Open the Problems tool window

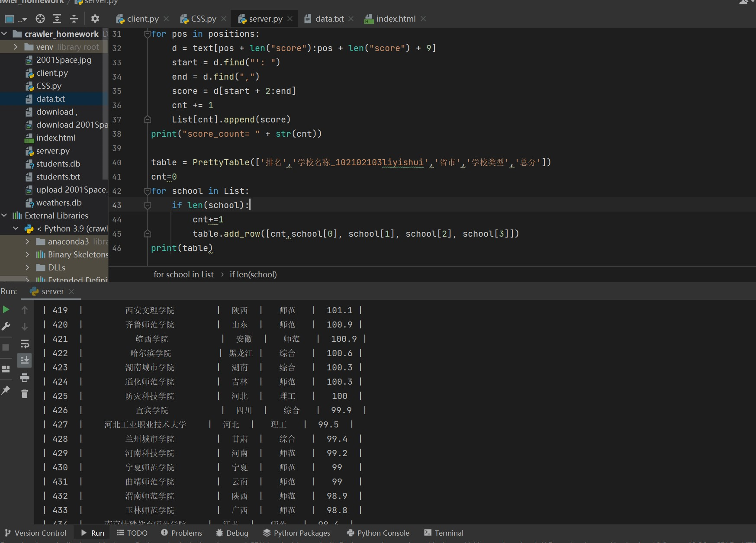(182, 533)
